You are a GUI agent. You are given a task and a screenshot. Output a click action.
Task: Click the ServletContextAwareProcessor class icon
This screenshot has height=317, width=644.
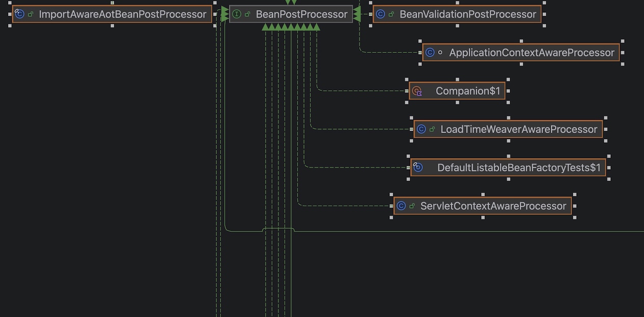coord(401,206)
